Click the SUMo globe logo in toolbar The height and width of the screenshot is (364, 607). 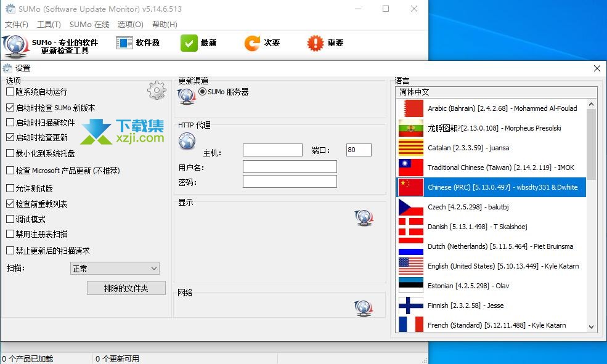click(15, 46)
